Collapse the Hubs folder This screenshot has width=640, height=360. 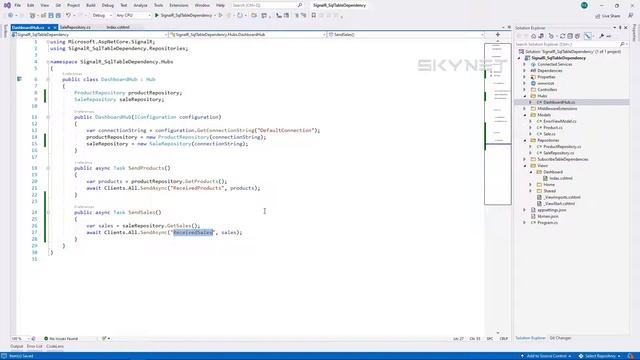click(524, 96)
